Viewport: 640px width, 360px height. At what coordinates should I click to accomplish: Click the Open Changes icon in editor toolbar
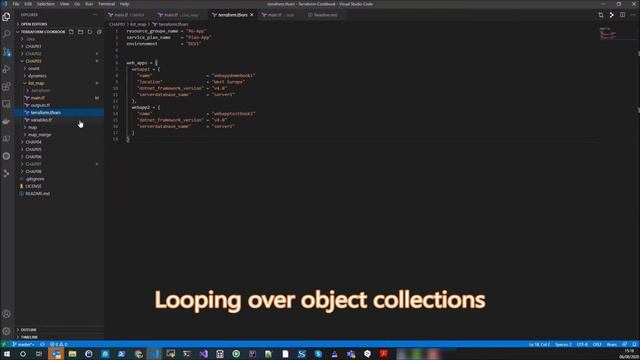pos(601,15)
